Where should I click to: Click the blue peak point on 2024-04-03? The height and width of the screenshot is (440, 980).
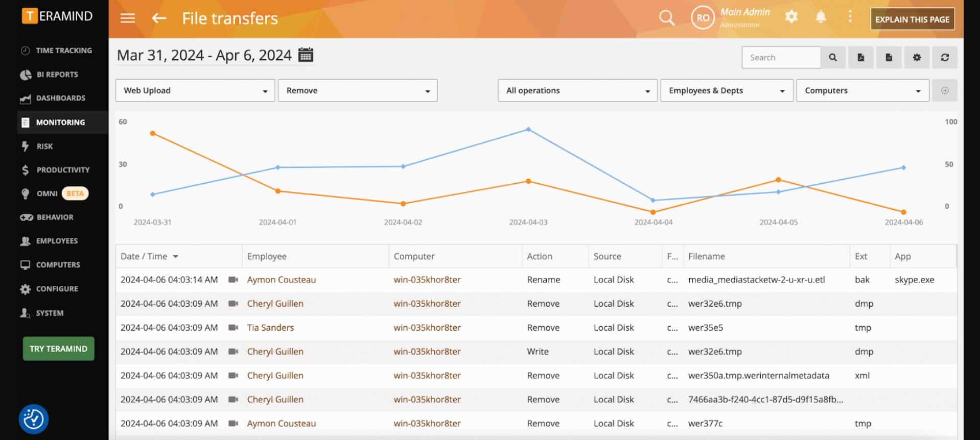tap(528, 130)
